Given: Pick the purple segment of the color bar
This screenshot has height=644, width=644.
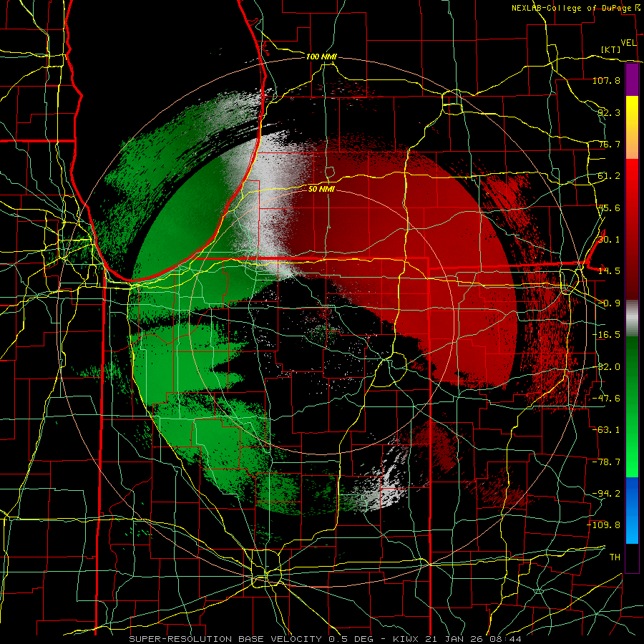Looking at the screenshot, I should pyautogui.click(x=632, y=79).
